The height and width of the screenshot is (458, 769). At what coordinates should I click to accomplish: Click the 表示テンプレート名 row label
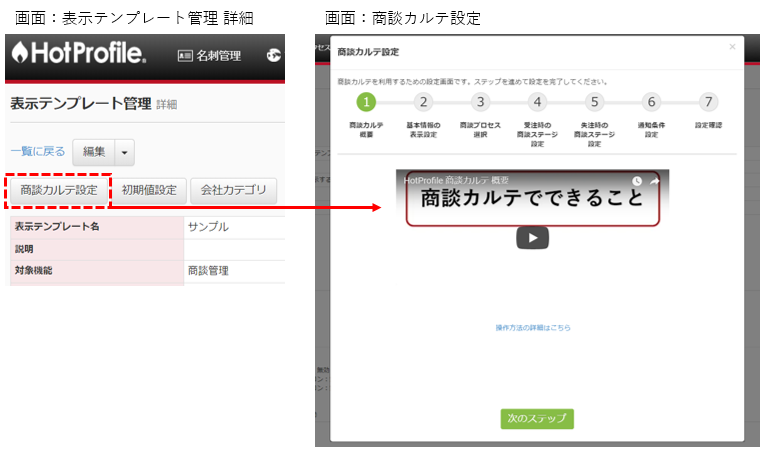pyautogui.click(x=57, y=227)
